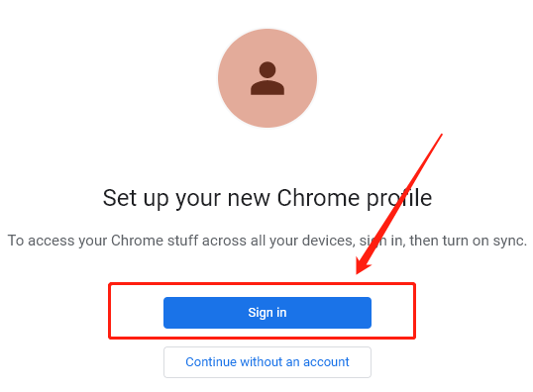Screen dimensions: 533x392
Task: Click the word 'profile' in the title
Action: 399,198
